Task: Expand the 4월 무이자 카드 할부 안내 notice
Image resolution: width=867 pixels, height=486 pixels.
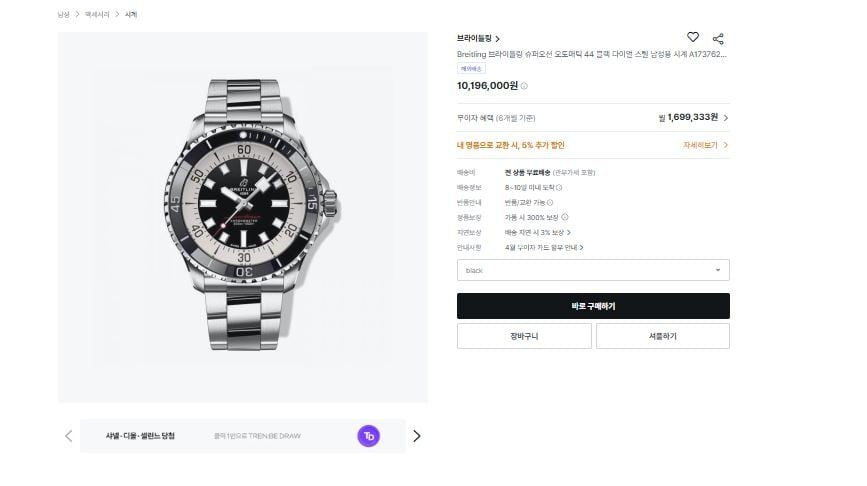Action: pos(582,247)
